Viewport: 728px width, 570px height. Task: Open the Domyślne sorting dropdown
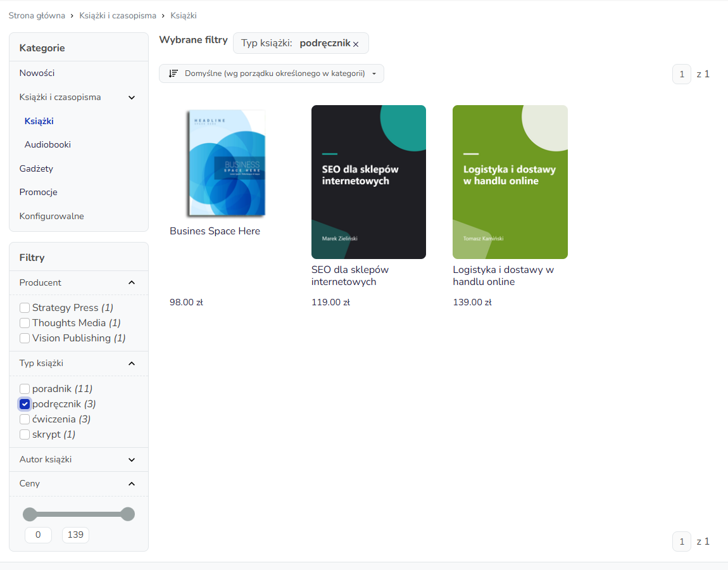[x=271, y=73]
